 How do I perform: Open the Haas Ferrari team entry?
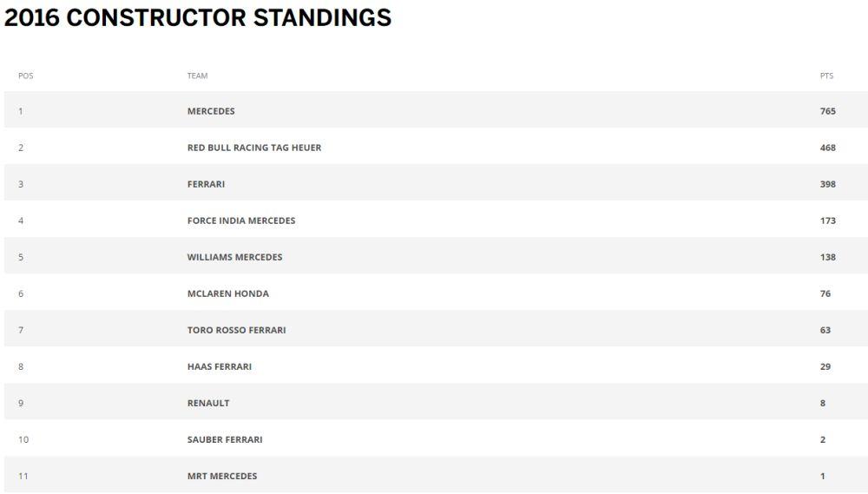pos(220,366)
